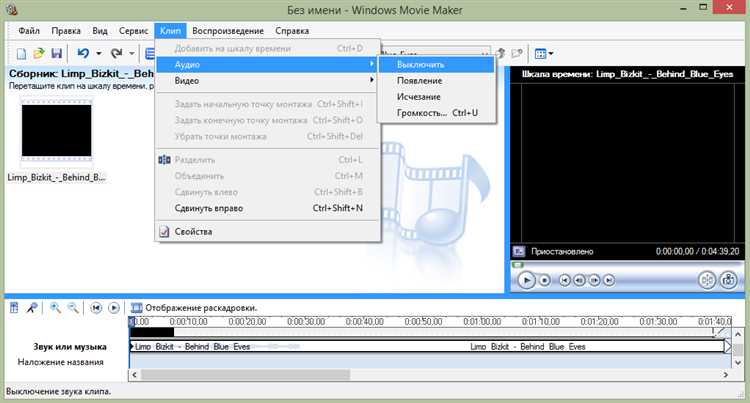Split the clip using monitor split button
Viewport: 750px width, 403px height.
pyautogui.click(x=707, y=280)
